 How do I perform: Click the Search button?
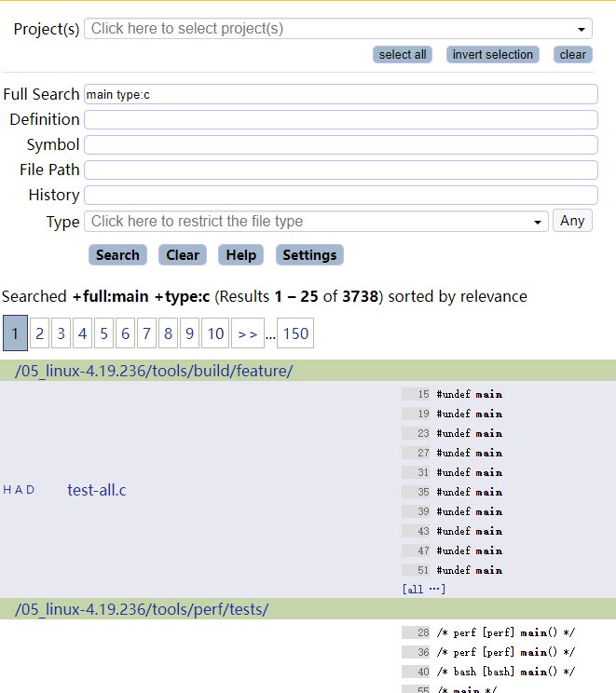click(x=117, y=255)
